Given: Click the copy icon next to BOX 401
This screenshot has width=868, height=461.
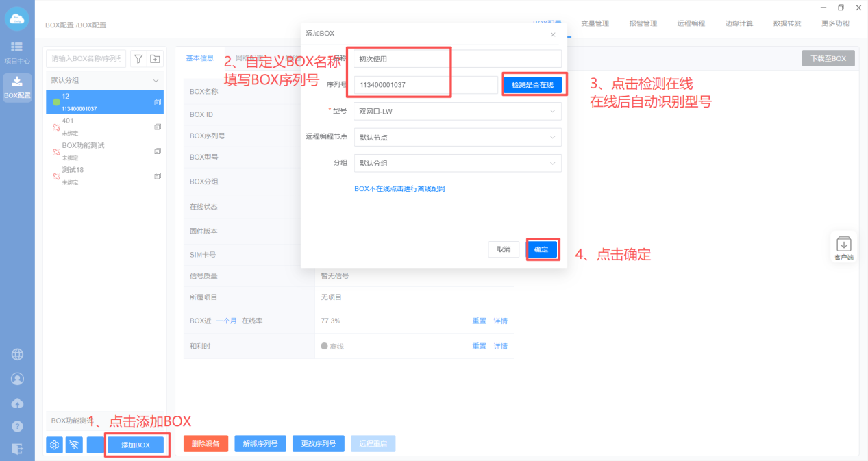Looking at the screenshot, I should click(x=158, y=127).
